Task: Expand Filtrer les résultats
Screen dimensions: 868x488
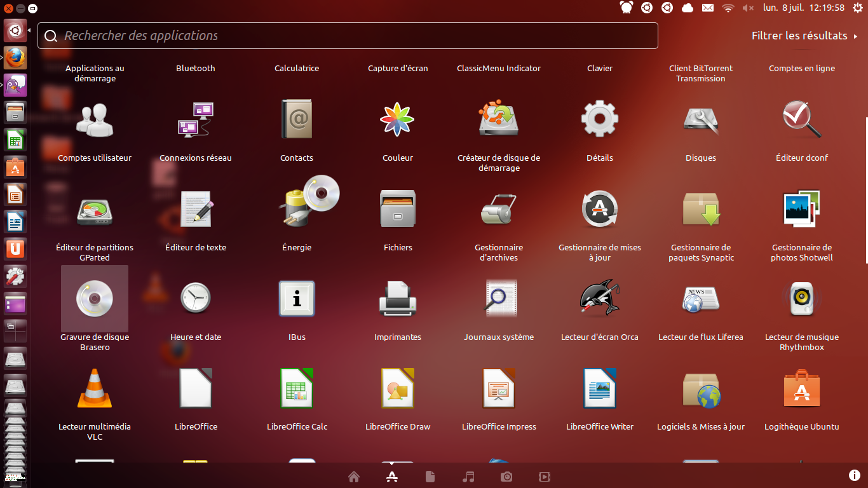Action: [804, 36]
